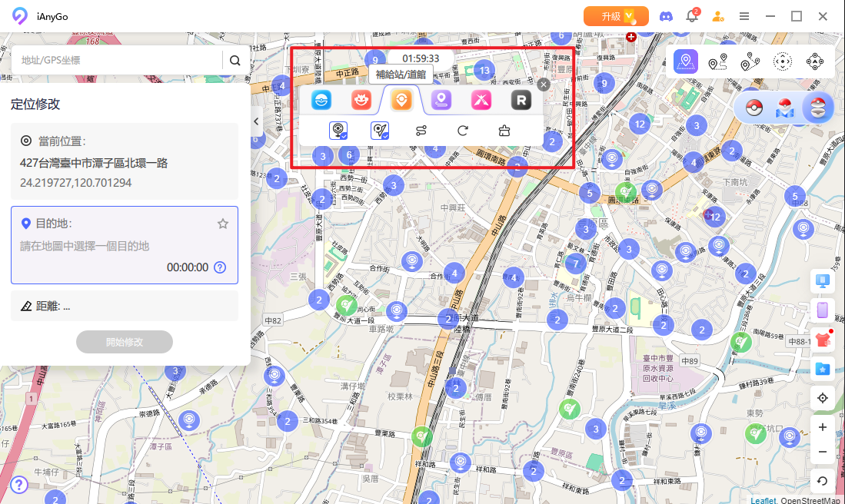This screenshot has width=845, height=504.
Task: Select the single-spot route mode icon
Action: [718, 62]
